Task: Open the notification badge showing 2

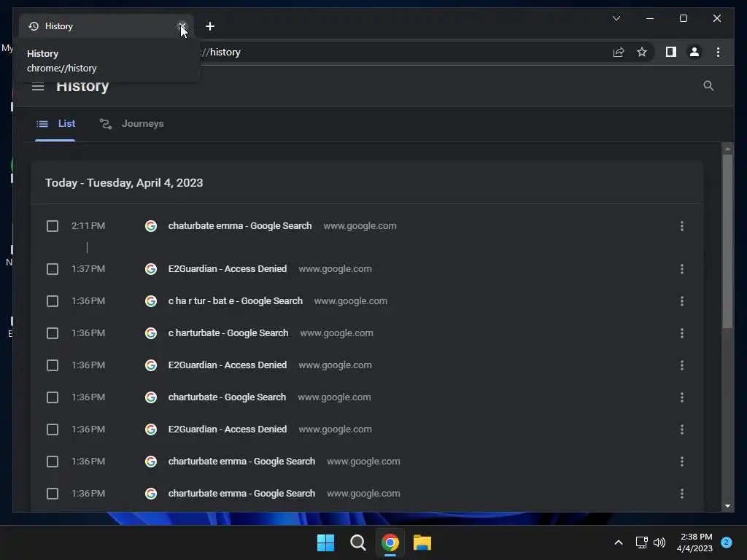Action: (x=727, y=542)
